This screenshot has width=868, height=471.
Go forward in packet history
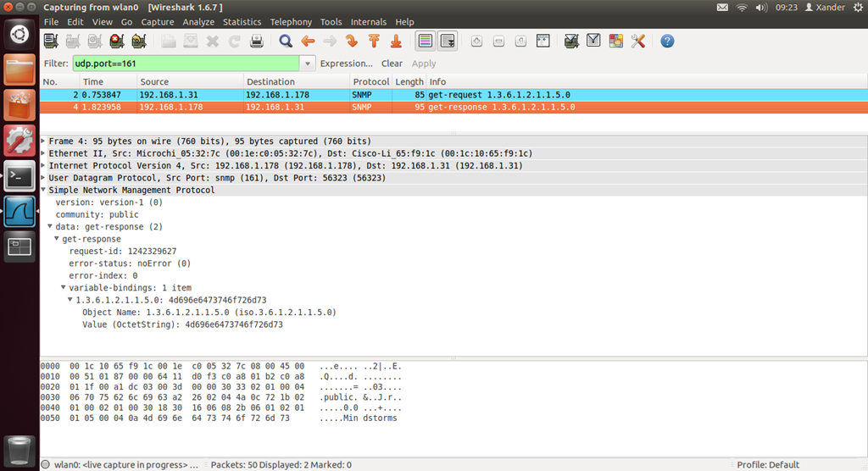coord(330,41)
